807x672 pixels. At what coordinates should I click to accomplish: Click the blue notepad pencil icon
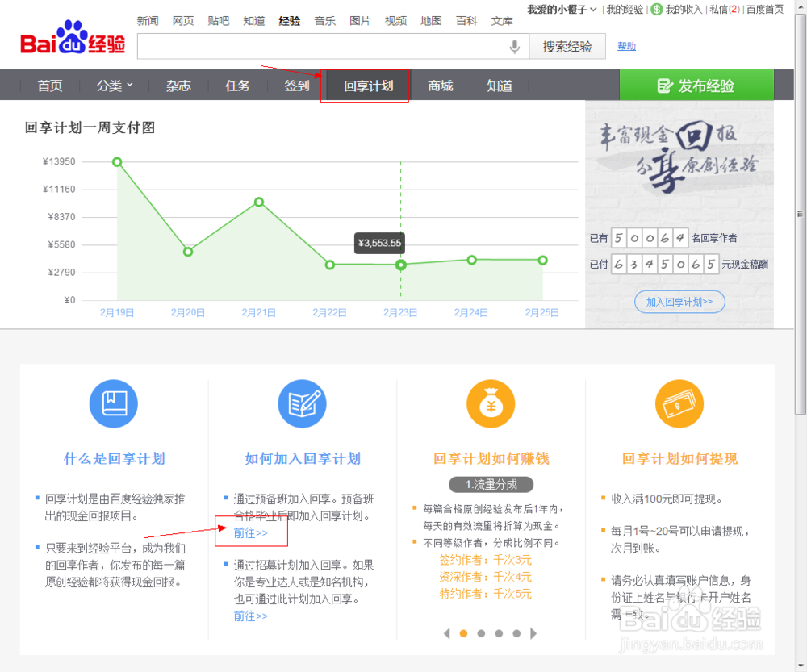(302, 403)
